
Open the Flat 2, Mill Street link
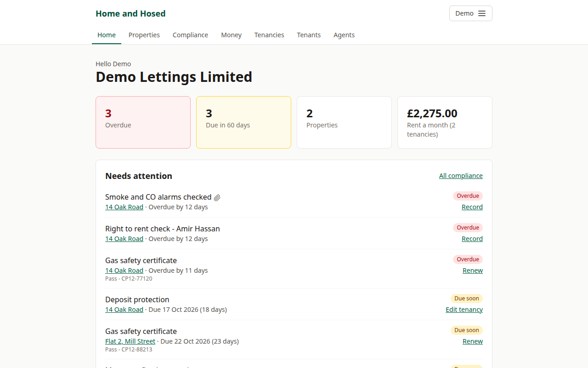click(x=130, y=341)
